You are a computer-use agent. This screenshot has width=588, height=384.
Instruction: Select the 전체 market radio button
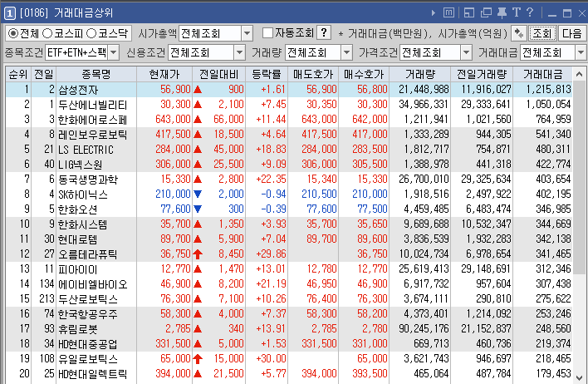click(x=13, y=33)
